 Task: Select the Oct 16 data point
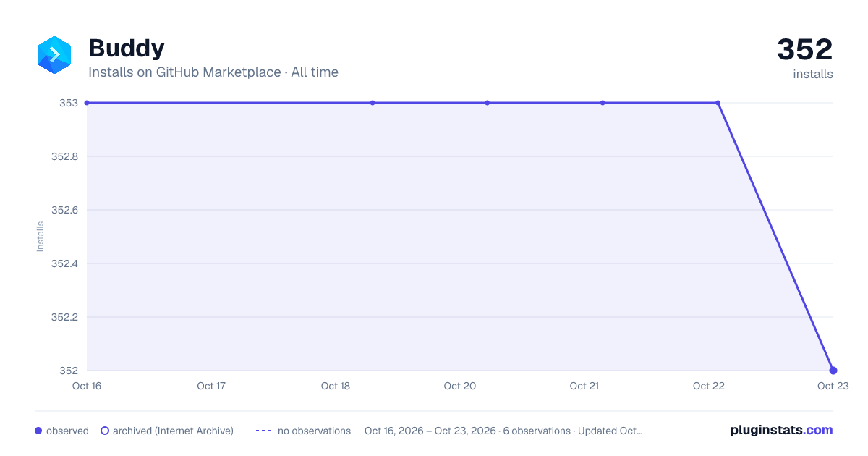pos(87,103)
